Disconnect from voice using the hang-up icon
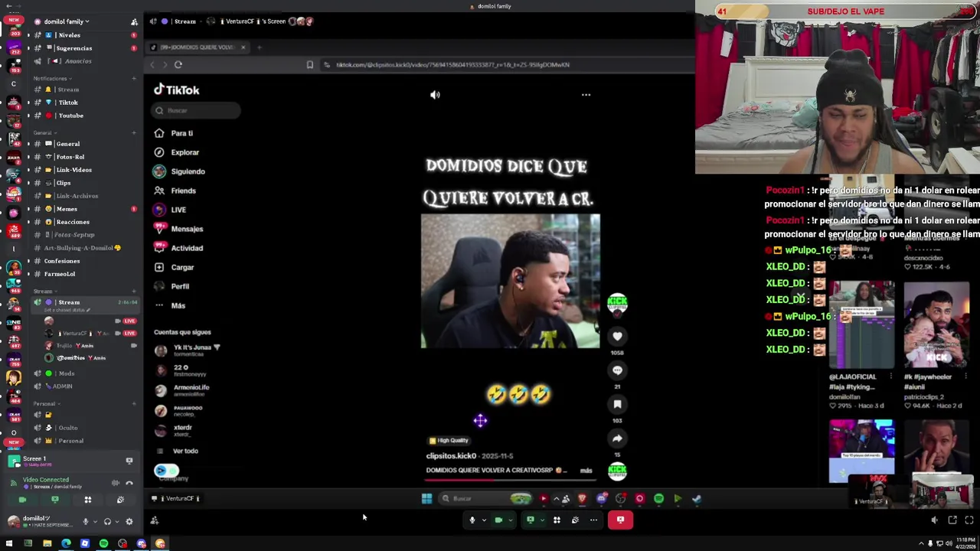Viewport: 980px width, 551px height. [x=129, y=483]
